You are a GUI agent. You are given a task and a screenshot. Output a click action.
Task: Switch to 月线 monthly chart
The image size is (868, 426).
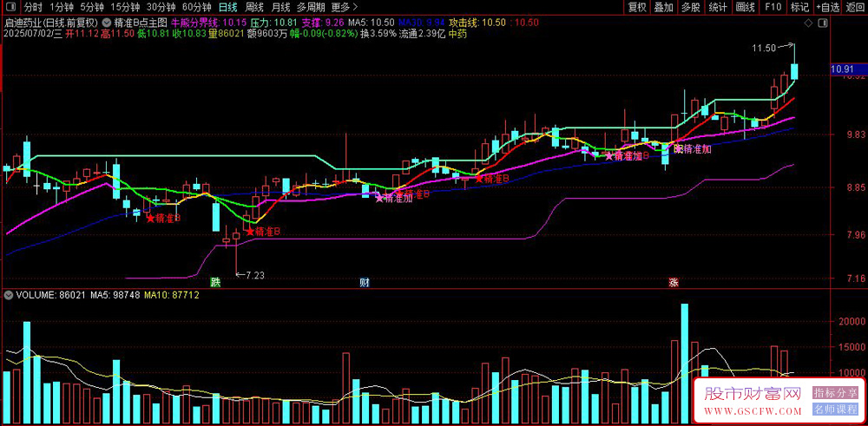tap(280, 7)
